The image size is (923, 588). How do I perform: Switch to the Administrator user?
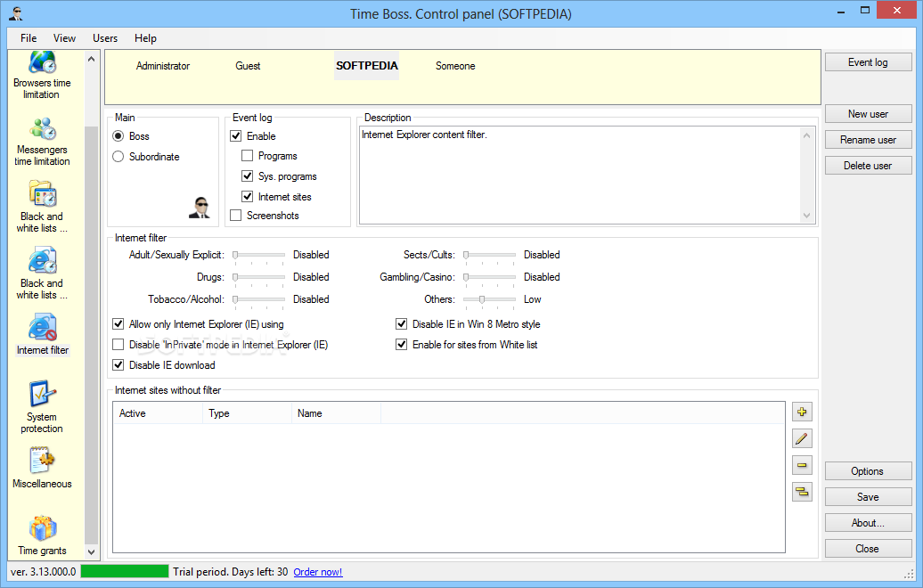click(163, 66)
